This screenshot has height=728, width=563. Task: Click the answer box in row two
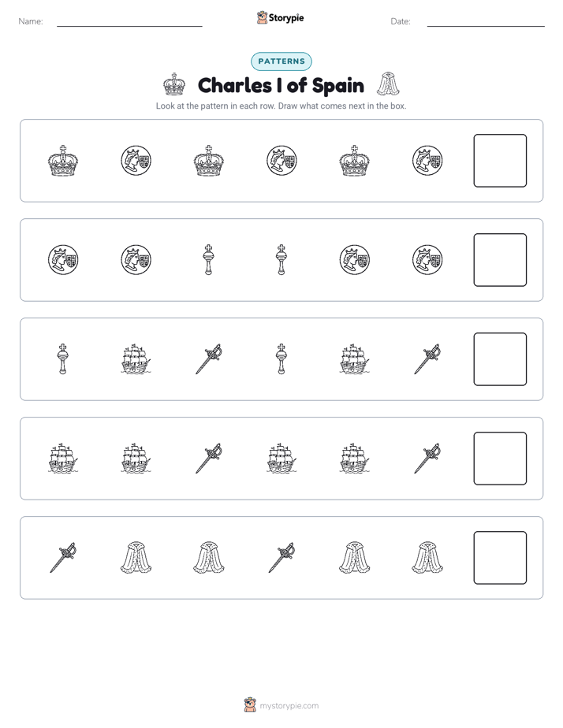[x=500, y=260]
